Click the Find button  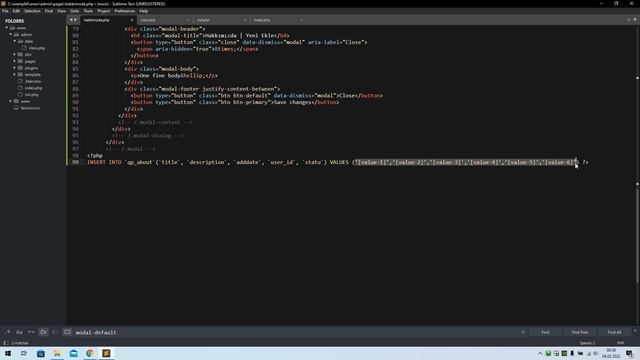[545, 332]
